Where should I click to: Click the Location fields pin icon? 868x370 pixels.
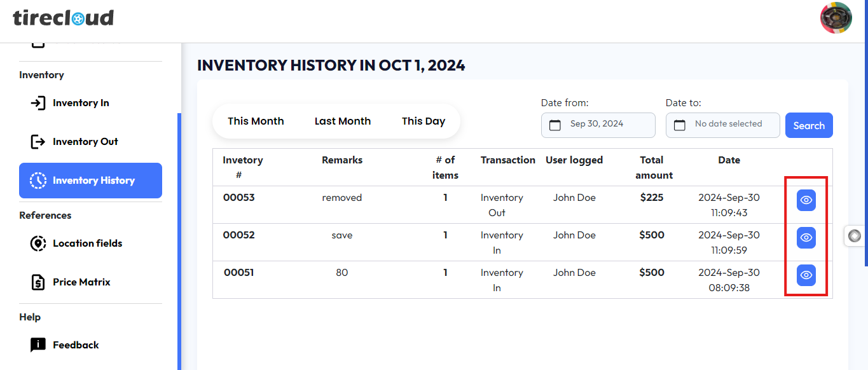(x=38, y=243)
